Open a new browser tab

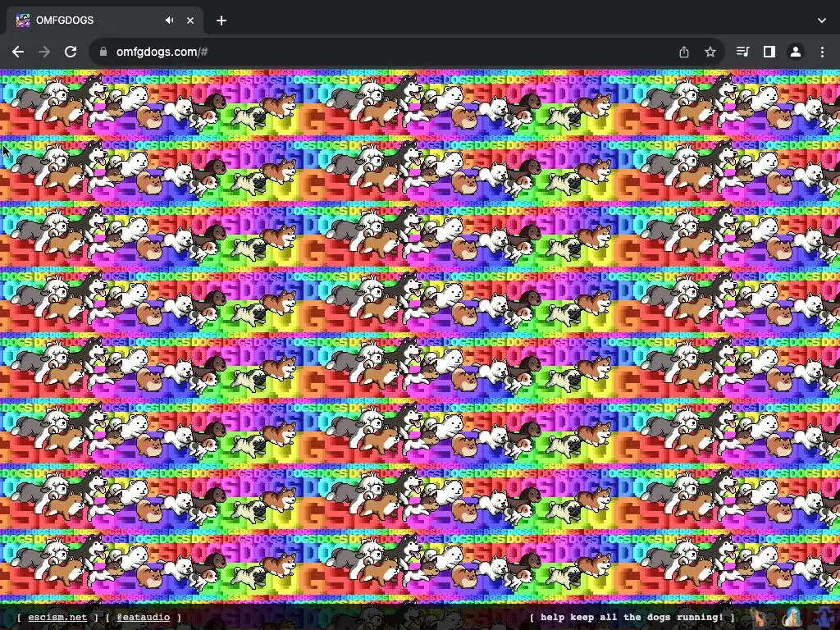coord(221,21)
